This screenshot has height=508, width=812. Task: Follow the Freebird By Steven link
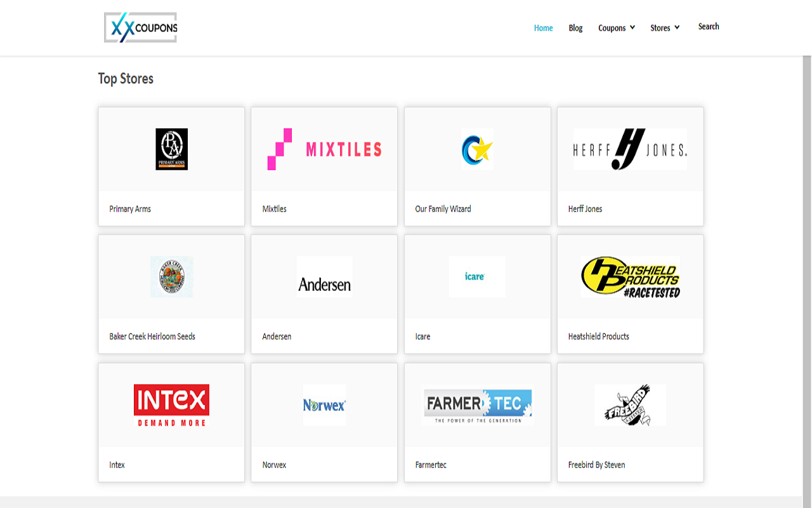[597, 465]
